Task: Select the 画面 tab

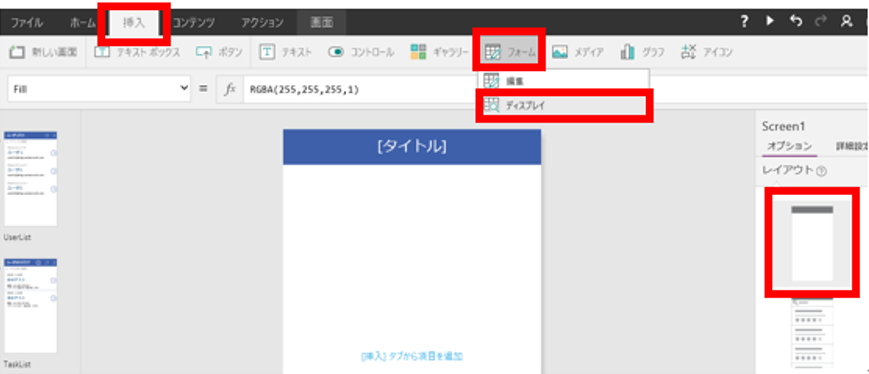Action: point(321,23)
